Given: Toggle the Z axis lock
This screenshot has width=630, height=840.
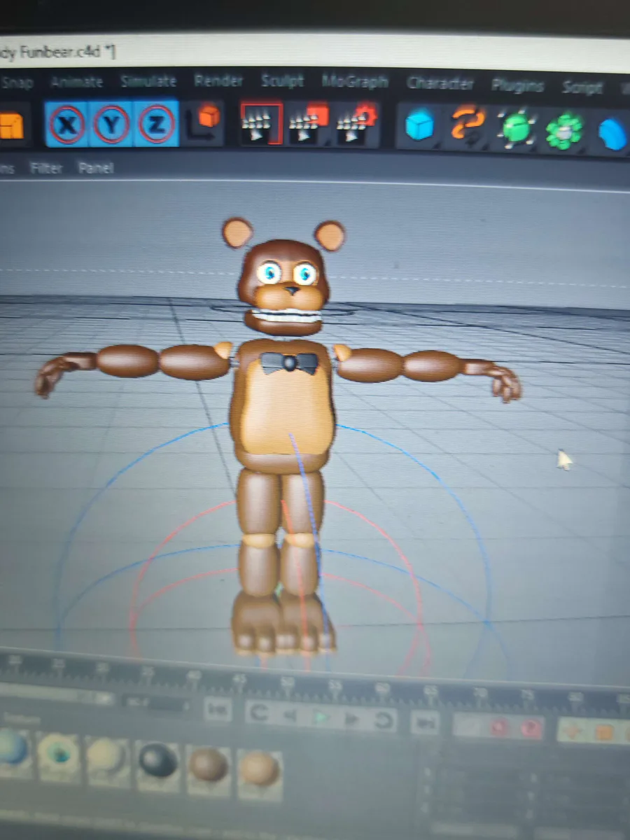Looking at the screenshot, I should (x=156, y=125).
